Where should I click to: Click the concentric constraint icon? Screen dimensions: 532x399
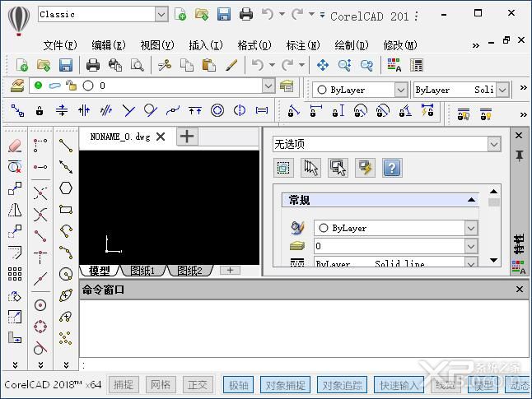pos(217,110)
